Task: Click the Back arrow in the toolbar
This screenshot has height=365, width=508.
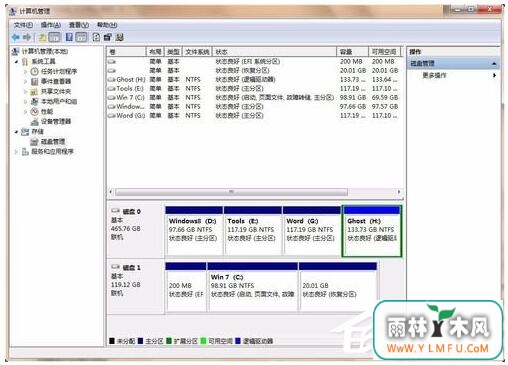Action: click(x=15, y=37)
